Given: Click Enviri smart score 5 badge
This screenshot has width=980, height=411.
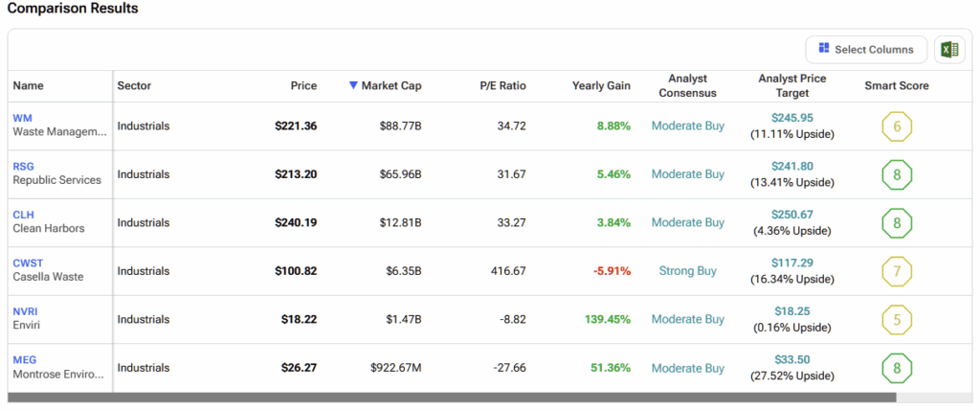Looking at the screenshot, I should [897, 320].
